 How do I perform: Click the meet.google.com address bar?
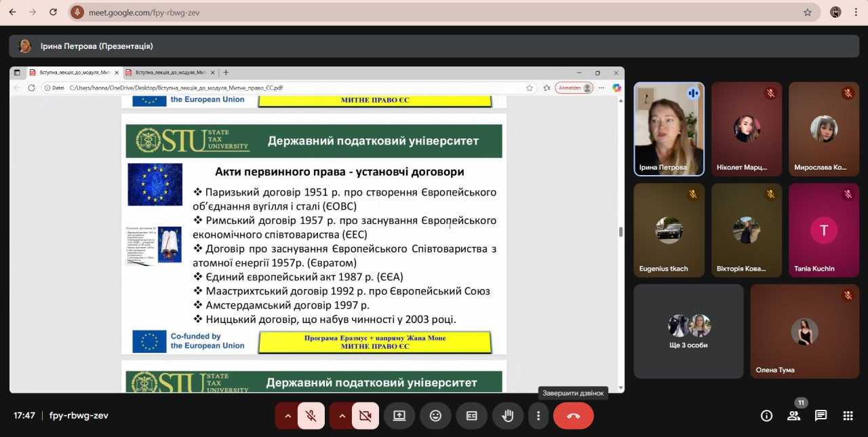[434, 12]
